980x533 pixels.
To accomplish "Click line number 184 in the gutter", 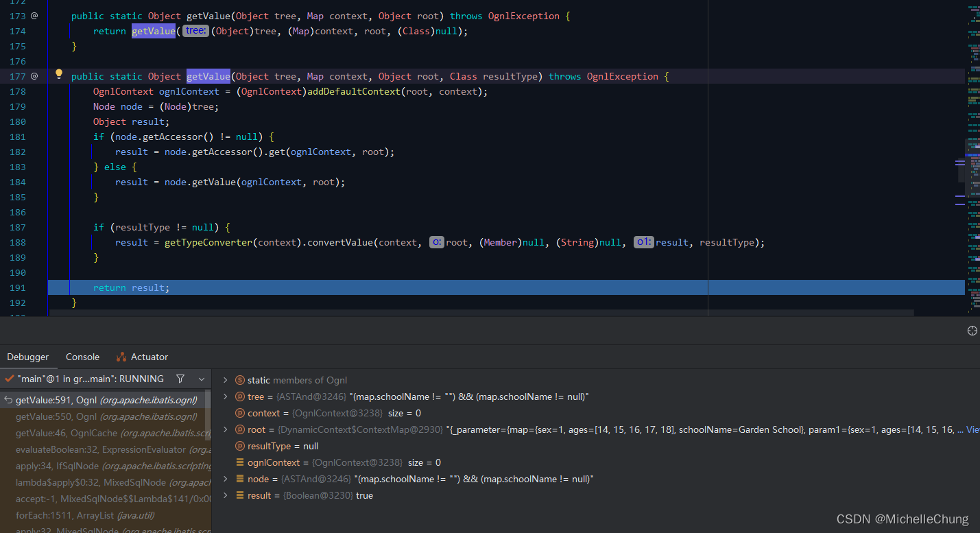I will pos(18,182).
